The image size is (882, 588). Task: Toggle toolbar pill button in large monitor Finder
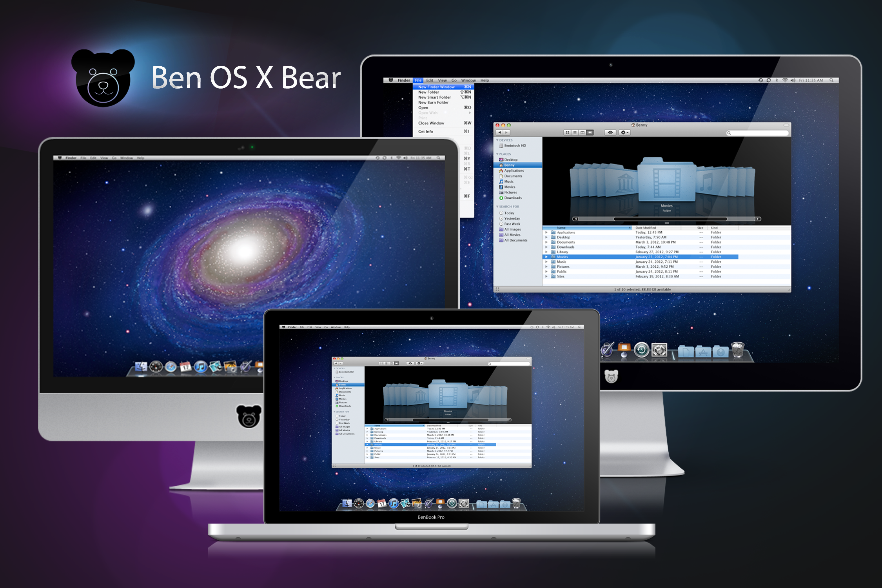[786, 125]
